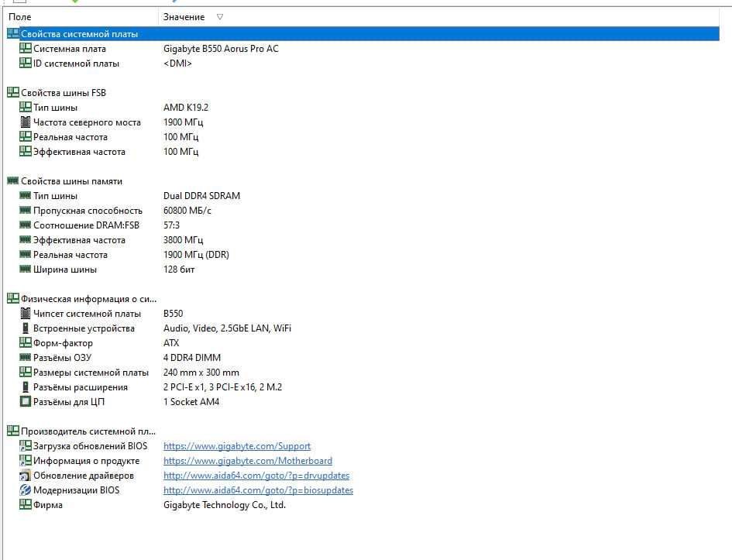Select the 57:3 ratio value
The height and width of the screenshot is (560, 732).
click(171, 225)
